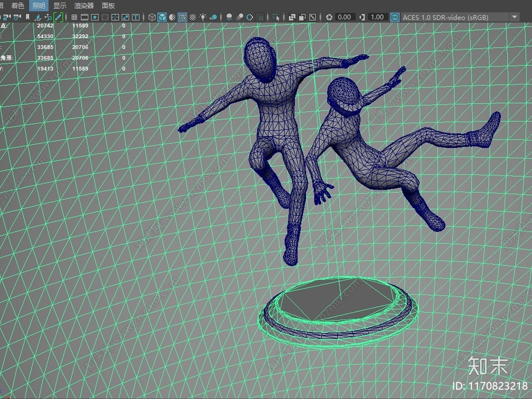The width and height of the screenshot is (532, 399).
Task: Toggle Wireframe on Shaded icon
Action: 183,17
